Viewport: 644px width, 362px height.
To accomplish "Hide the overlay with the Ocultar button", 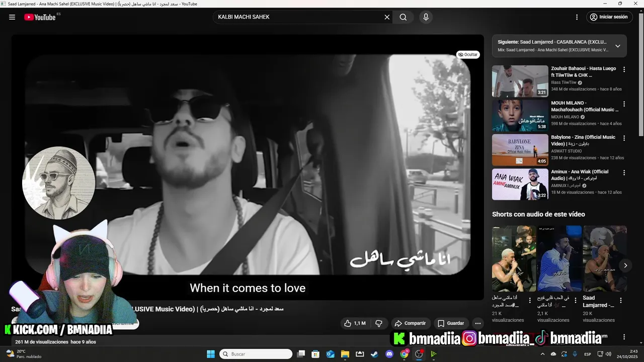I will coord(468,54).
